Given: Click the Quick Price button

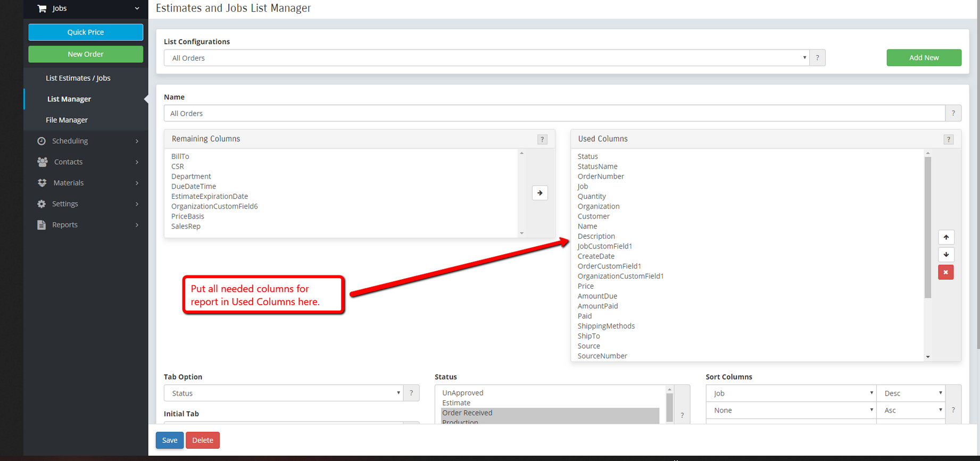Looking at the screenshot, I should pos(86,32).
